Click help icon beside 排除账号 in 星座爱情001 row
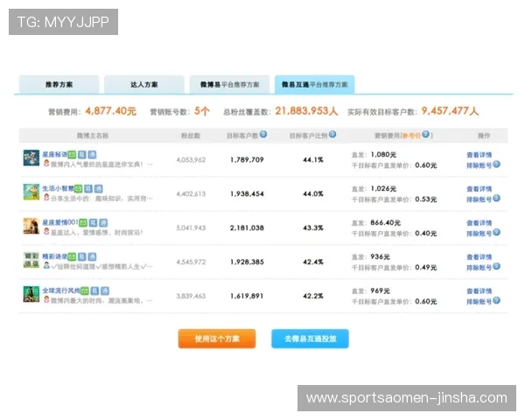Image resolution: width=525 pixels, height=420 pixels. 496,232
